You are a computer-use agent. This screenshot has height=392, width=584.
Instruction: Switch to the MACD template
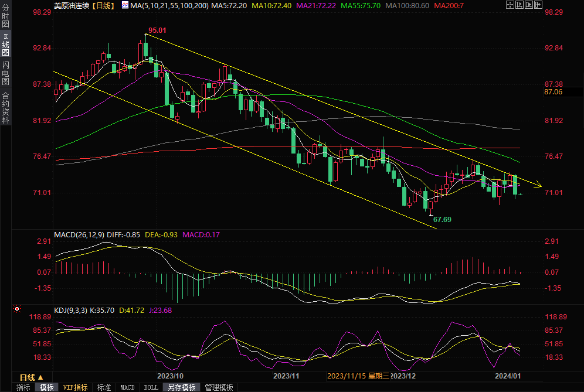pyautogui.click(x=127, y=387)
